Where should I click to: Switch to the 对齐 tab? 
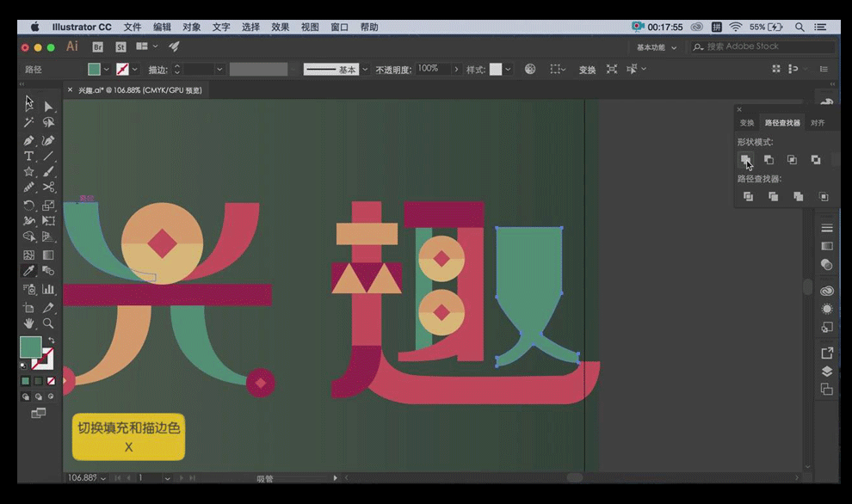(x=818, y=123)
